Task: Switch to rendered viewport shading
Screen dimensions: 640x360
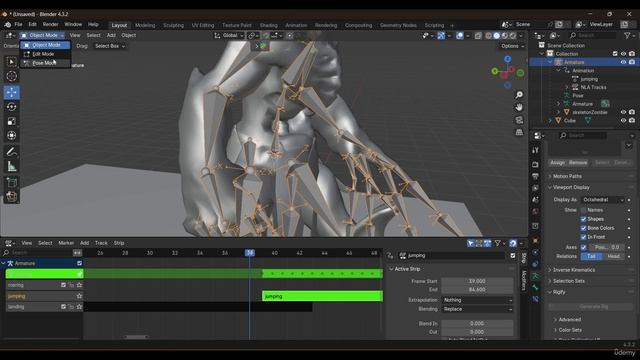Action: coord(513,36)
